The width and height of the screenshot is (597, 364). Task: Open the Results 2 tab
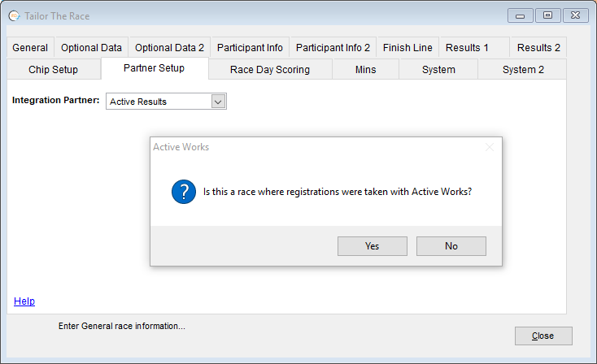click(538, 48)
